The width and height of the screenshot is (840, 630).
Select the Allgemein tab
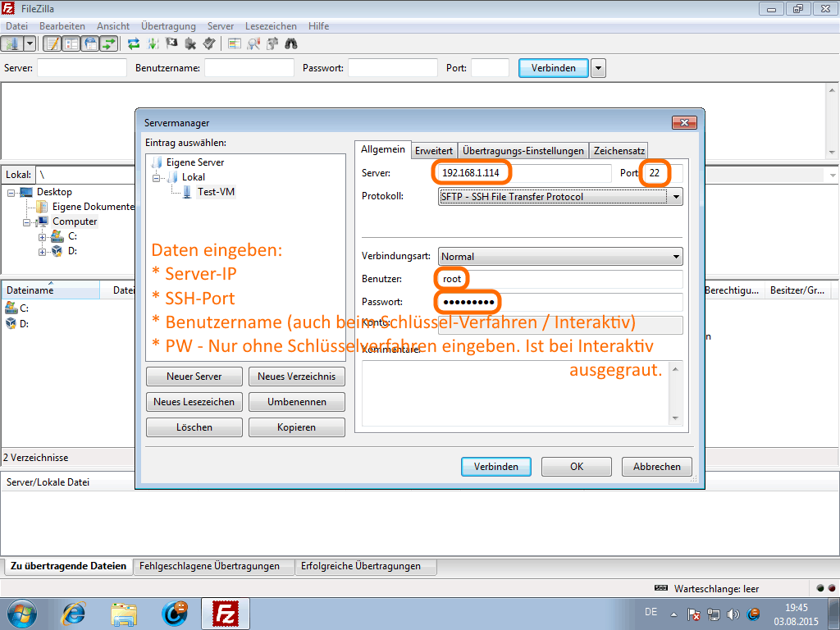(382, 149)
